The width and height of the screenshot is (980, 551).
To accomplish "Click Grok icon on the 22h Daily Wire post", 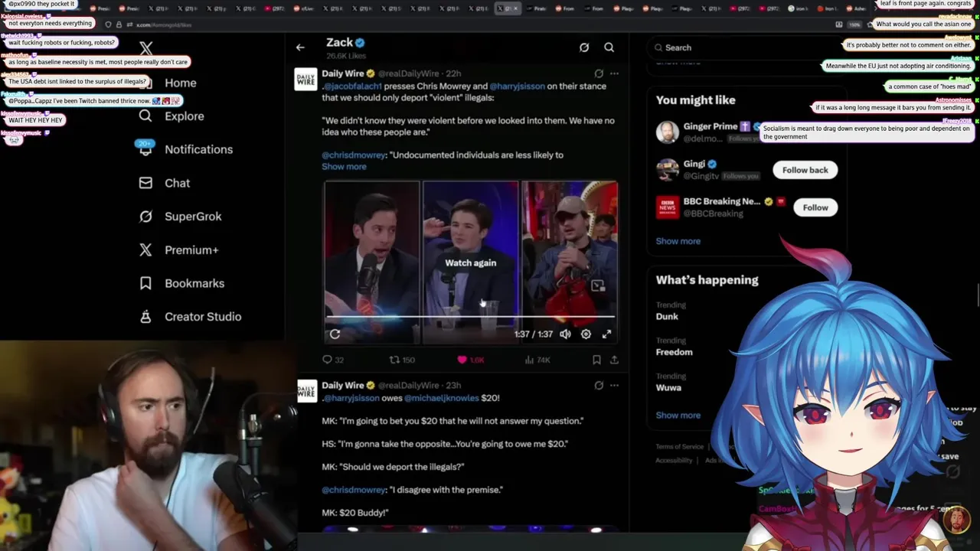I will point(599,73).
